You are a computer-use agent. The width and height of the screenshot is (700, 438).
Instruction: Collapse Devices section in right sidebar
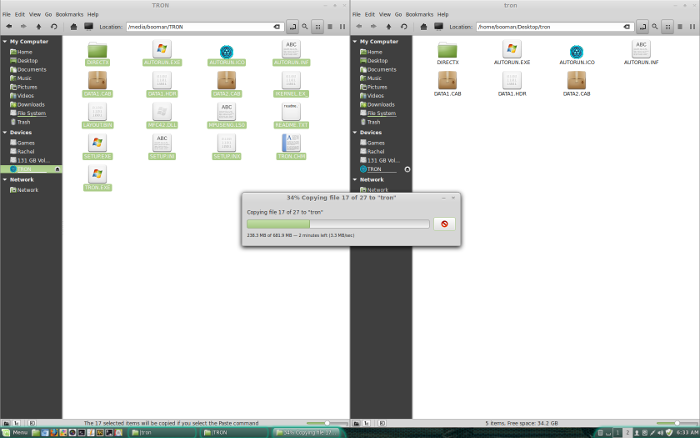(x=355, y=133)
